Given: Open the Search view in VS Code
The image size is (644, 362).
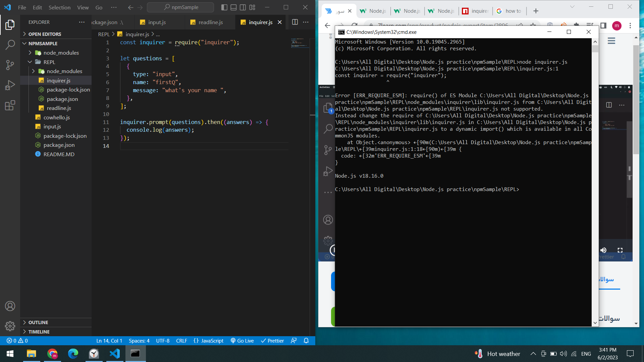Looking at the screenshot, I should (x=10, y=45).
